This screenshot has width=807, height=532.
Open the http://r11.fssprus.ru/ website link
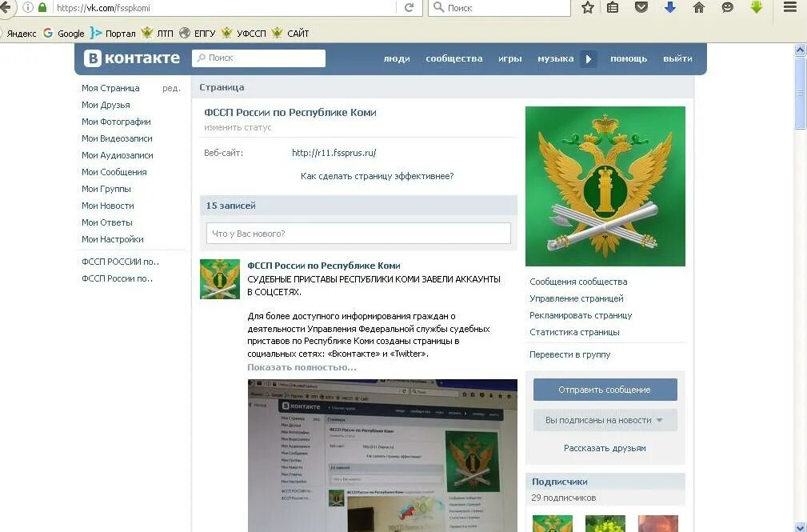point(334,153)
